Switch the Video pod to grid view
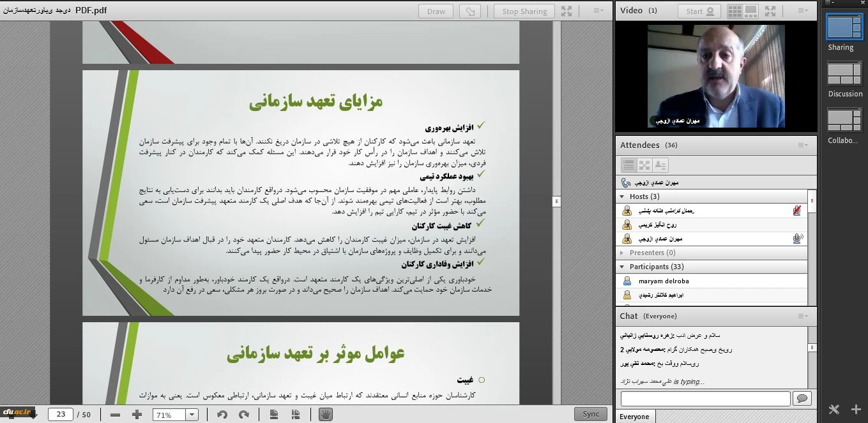The height and width of the screenshot is (423, 868). (x=735, y=11)
